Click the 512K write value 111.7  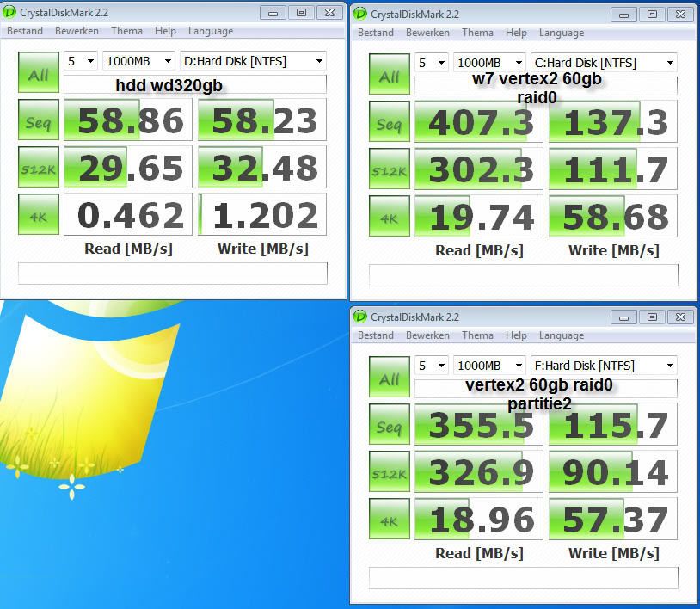pos(613,169)
